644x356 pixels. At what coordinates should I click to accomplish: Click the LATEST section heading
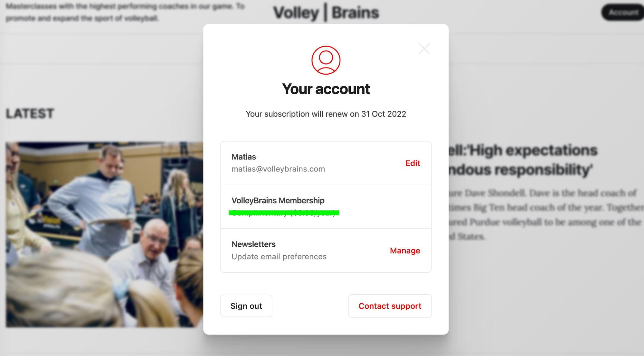click(30, 114)
